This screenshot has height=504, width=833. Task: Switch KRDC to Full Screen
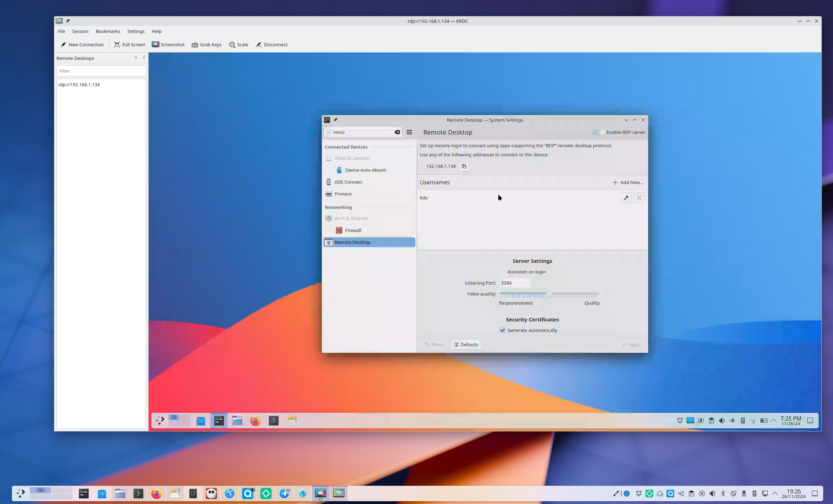tap(129, 45)
